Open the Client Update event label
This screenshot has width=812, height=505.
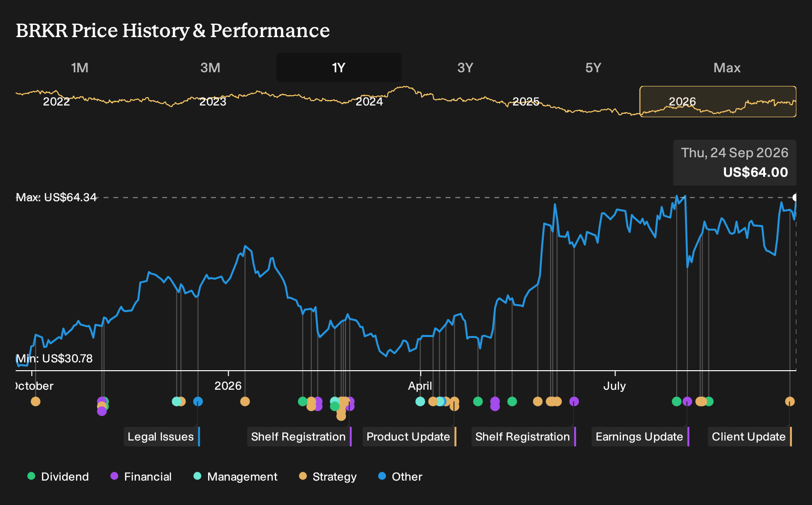(750, 437)
